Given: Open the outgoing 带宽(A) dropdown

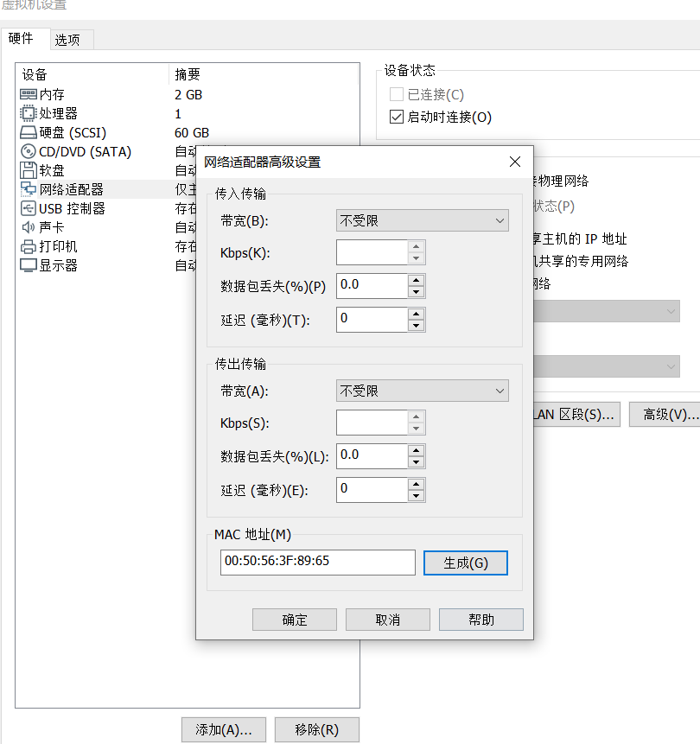Looking at the screenshot, I should coord(423,391).
